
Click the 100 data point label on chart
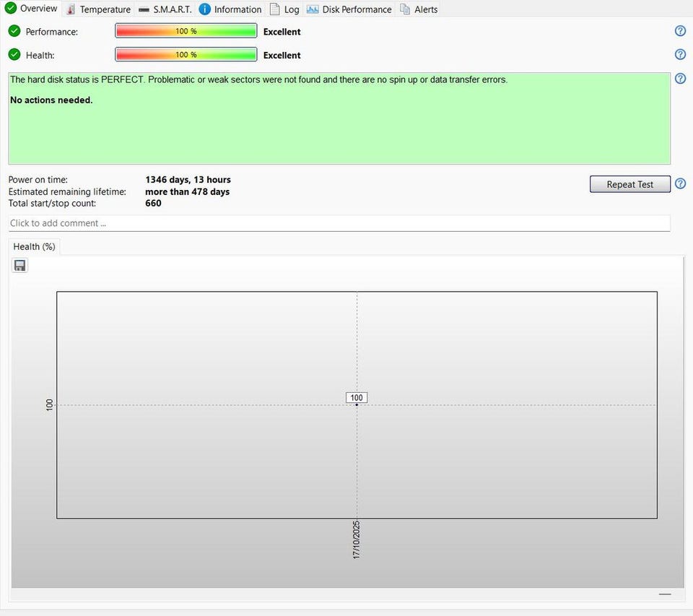pos(357,397)
